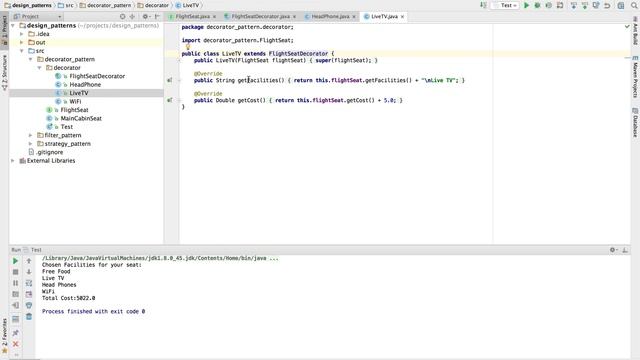Click the Stop square icon in Run panel
The image size is (640, 360).
coord(16,272)
